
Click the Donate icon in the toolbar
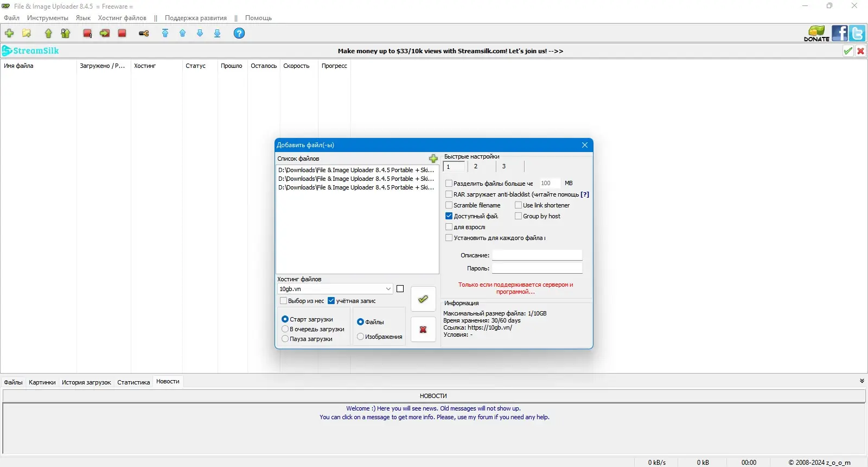click(816, 34)
